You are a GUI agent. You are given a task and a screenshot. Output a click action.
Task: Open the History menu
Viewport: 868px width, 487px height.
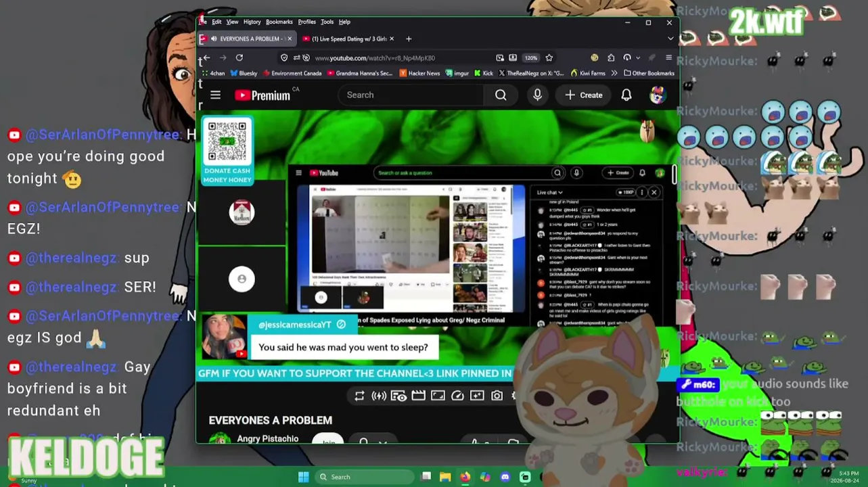click(x=252, y=22)
